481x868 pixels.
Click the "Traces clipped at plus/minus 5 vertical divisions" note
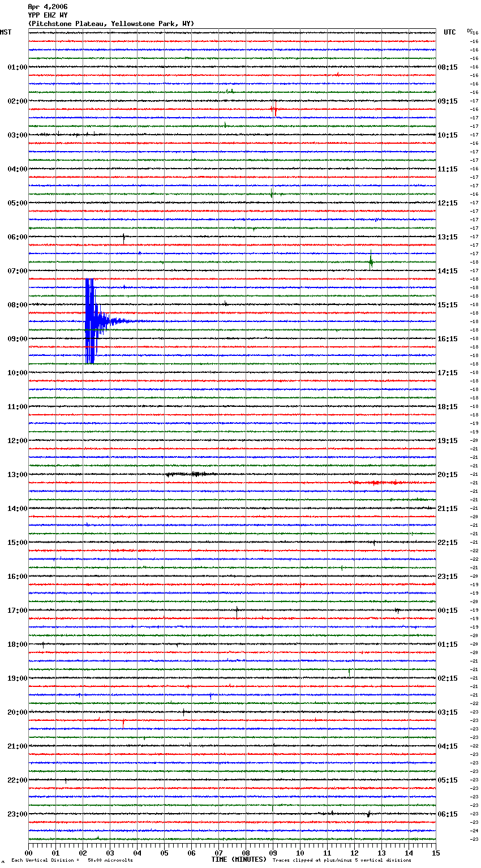point(342,861)
